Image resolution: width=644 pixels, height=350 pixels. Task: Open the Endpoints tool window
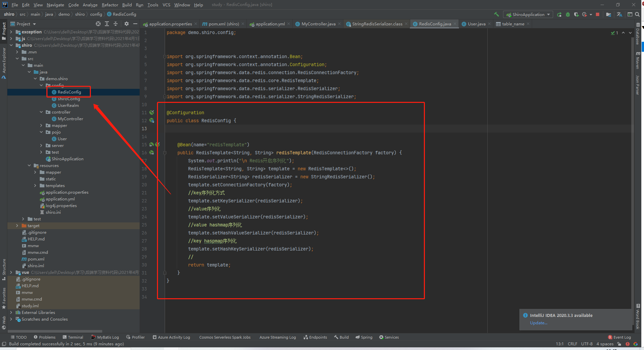[x=315, y=337]
